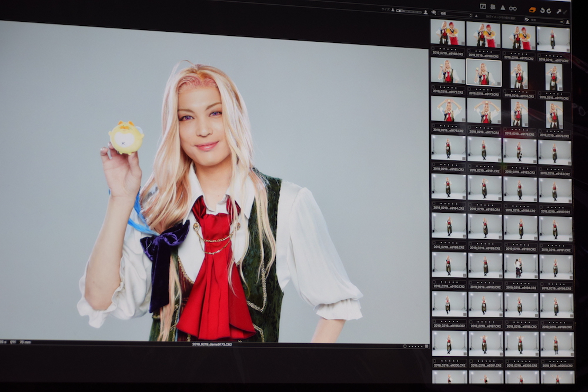
Task: Adjust the thumbnail size slider
Action: click(409, 11)
